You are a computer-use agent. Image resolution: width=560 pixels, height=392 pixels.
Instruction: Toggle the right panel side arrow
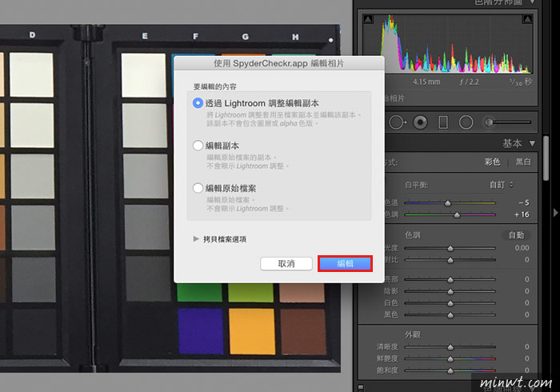(x=555, y=213)
